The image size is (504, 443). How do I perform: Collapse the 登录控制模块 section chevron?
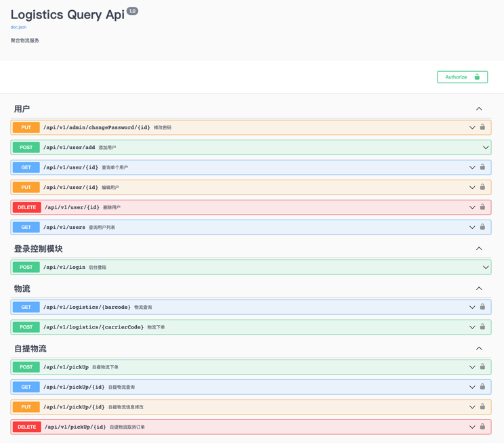(x=479, y=249)
